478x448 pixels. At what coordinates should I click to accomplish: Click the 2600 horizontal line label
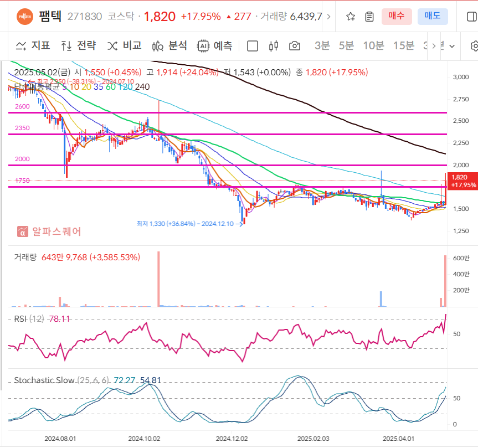(22, 106)
